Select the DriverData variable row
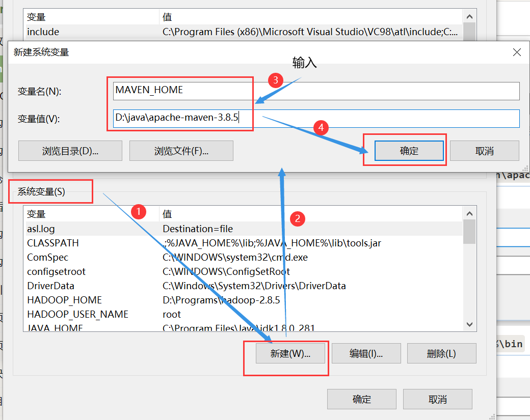This screenshot has width=530, height=420. (x=244, y=286)
